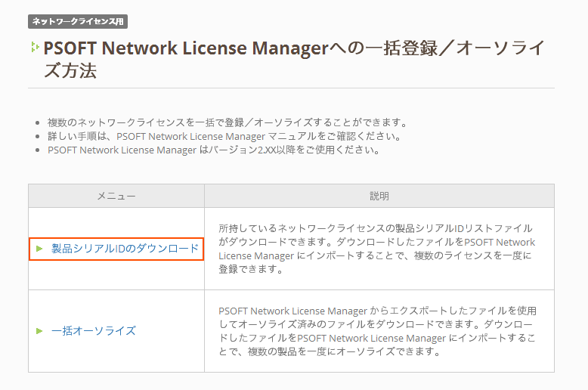Click the second bullet point marker

(38, 137)
